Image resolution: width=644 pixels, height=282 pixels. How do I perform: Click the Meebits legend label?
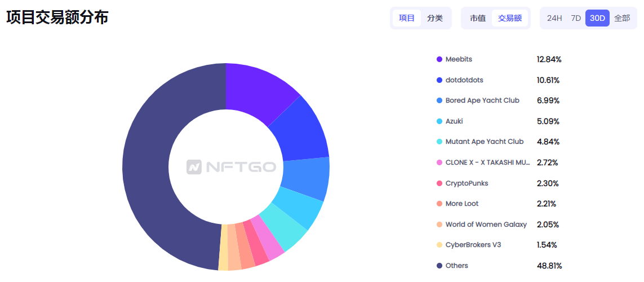coord(459,59)
